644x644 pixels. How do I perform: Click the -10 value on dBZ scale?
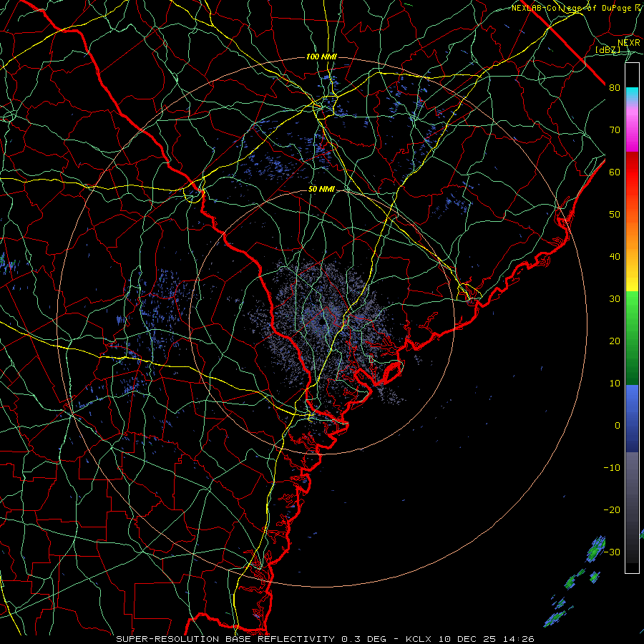pyautogui.click(x=612, y=467)
